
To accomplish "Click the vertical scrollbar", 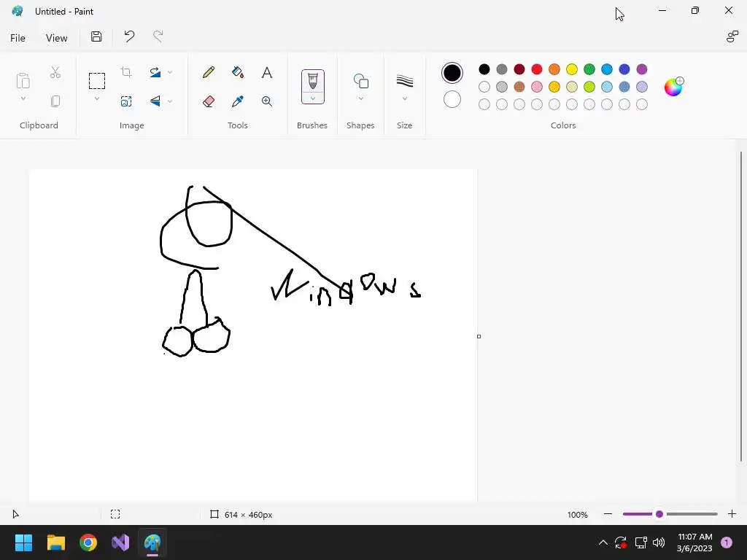I will pyautogui.click(x=741, y=306).
